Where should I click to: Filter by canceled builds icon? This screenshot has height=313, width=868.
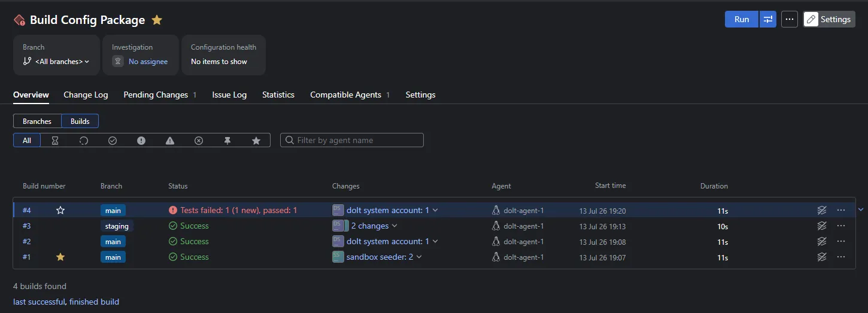point(199,140)
